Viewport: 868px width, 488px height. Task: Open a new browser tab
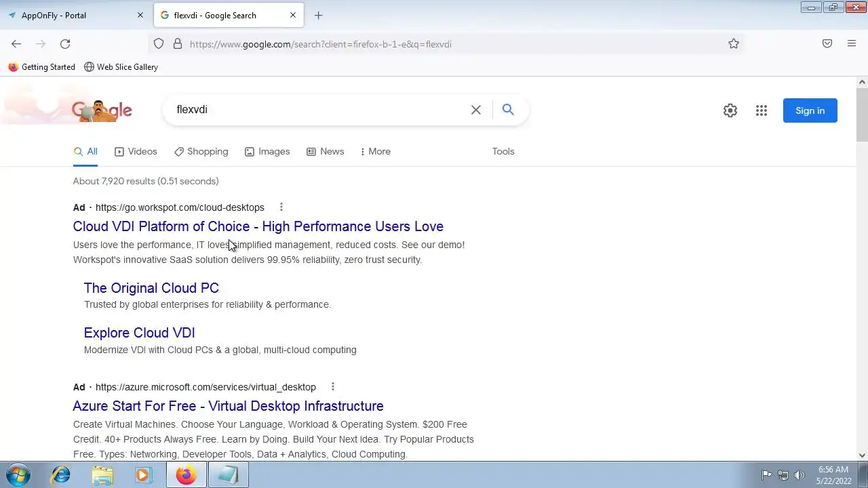point(319,15)
